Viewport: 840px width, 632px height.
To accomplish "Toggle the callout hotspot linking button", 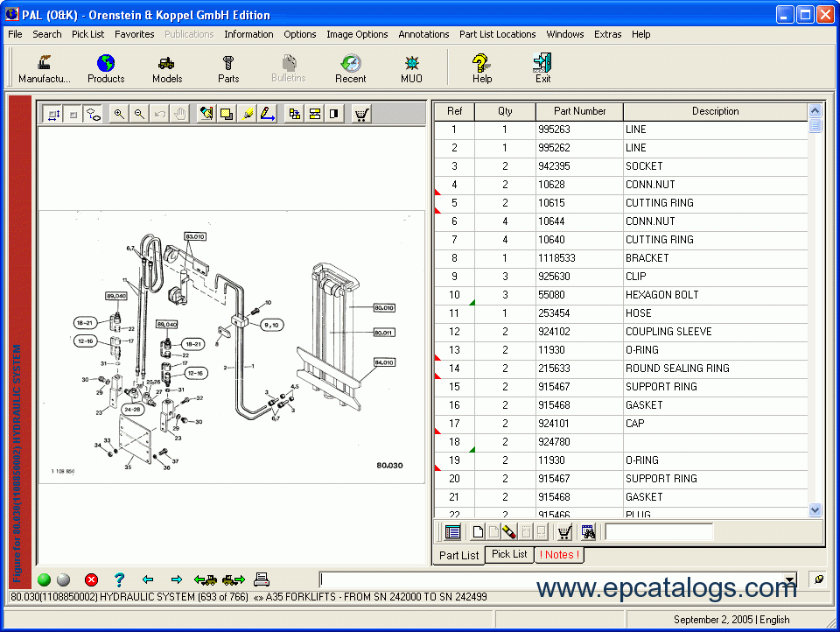I will click(94, 114).
